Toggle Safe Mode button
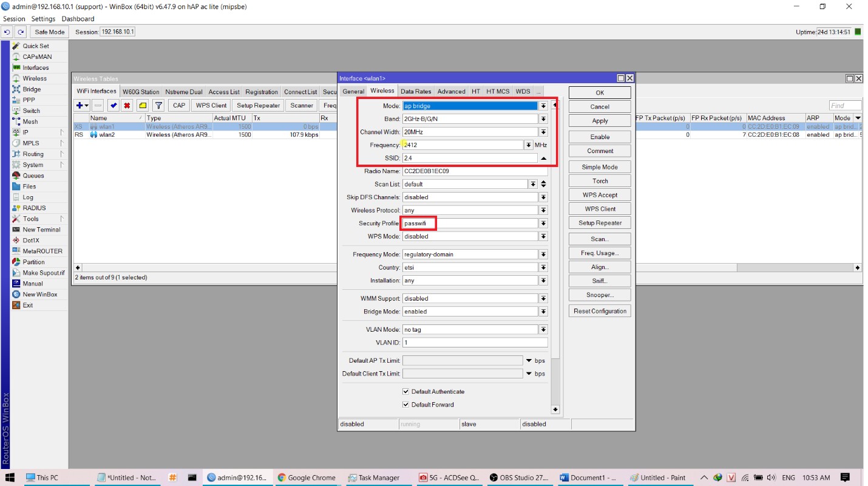This screenshot has height=486, width=868. point(50,32)
